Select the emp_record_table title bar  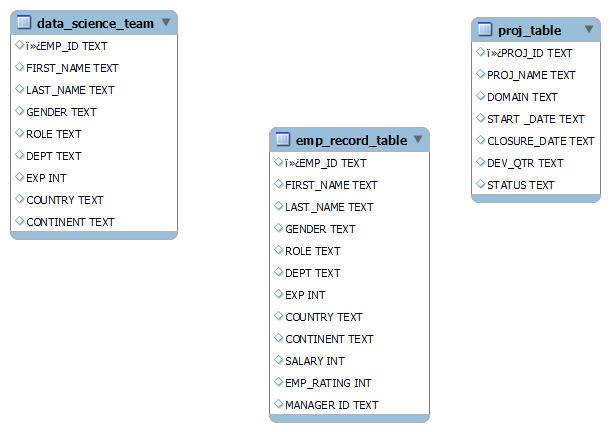(x=350, y=140)
